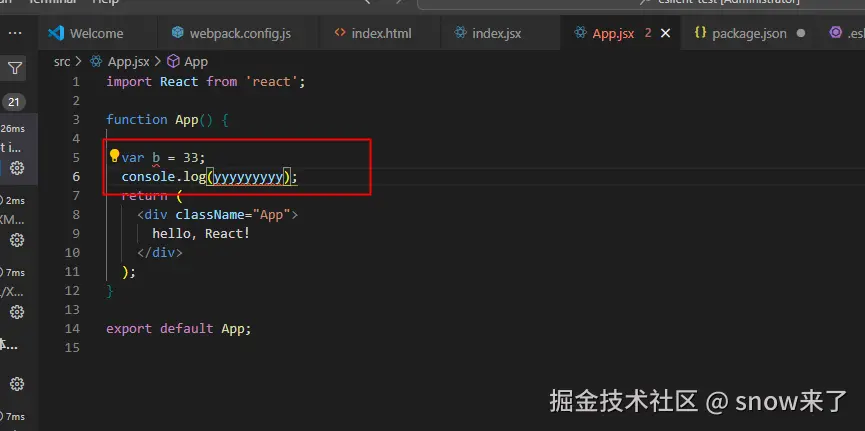The image size is (865, 431).
Task: Click the 'import' keyword on line 1
Action: (129, 82)
